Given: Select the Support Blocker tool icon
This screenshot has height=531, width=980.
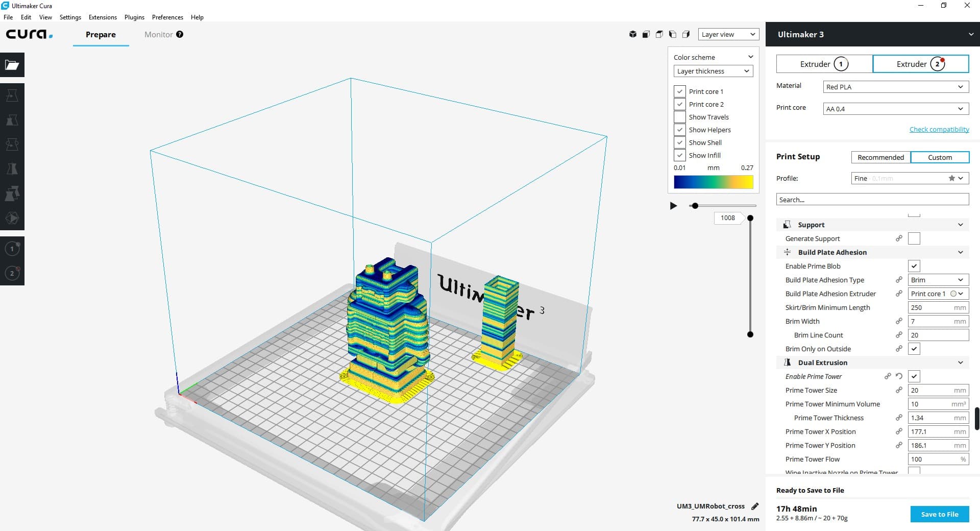Looking at the screenshot, I should coord(12,218).
